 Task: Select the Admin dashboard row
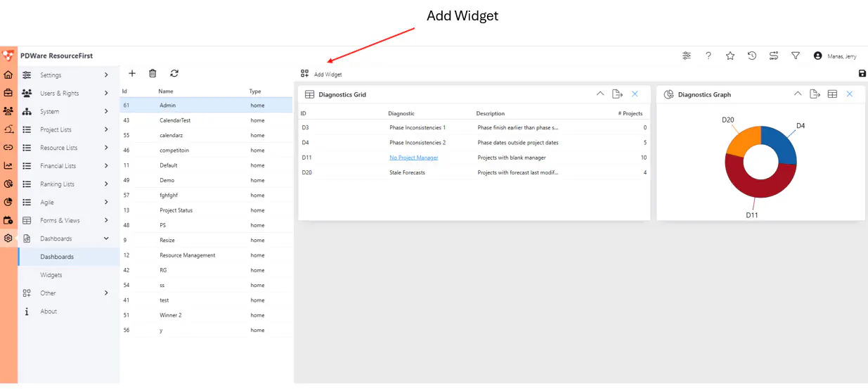point(206,106)
